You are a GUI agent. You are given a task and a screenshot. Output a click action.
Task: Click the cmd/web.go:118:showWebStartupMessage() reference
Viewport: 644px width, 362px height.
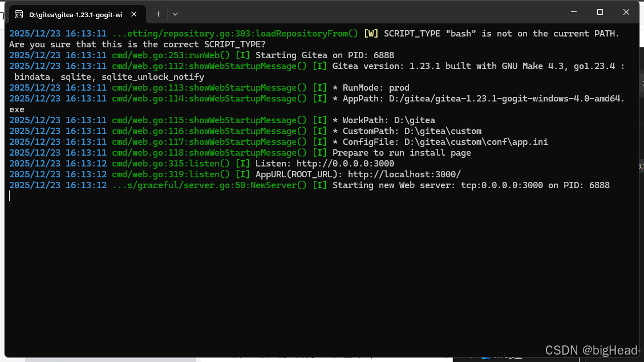tap(209, 153)
